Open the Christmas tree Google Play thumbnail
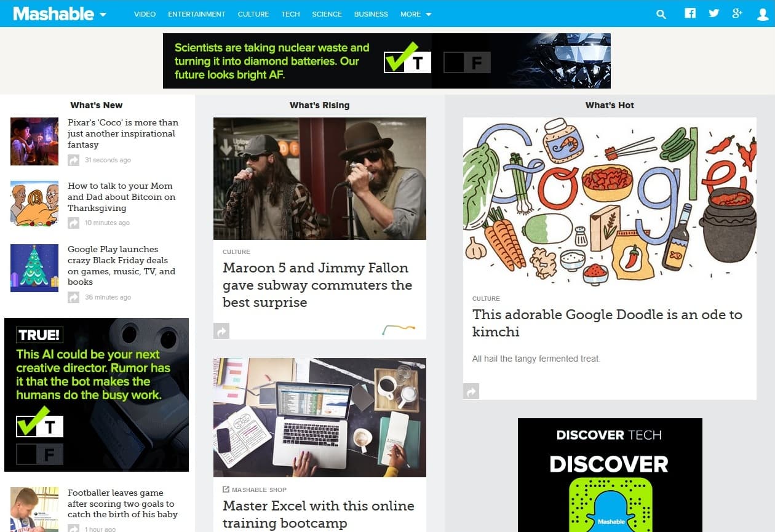 pyautogui.click(x=34, y=268)
